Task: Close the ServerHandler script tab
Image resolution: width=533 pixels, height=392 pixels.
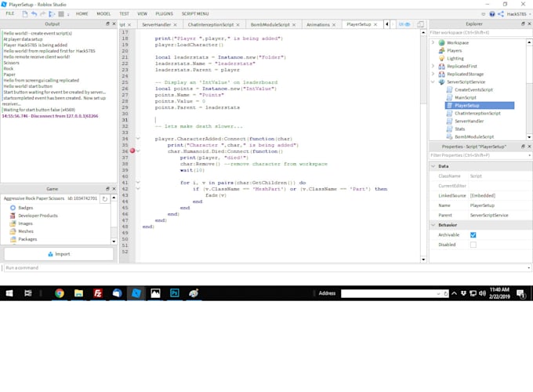Action: pos(175,25)
